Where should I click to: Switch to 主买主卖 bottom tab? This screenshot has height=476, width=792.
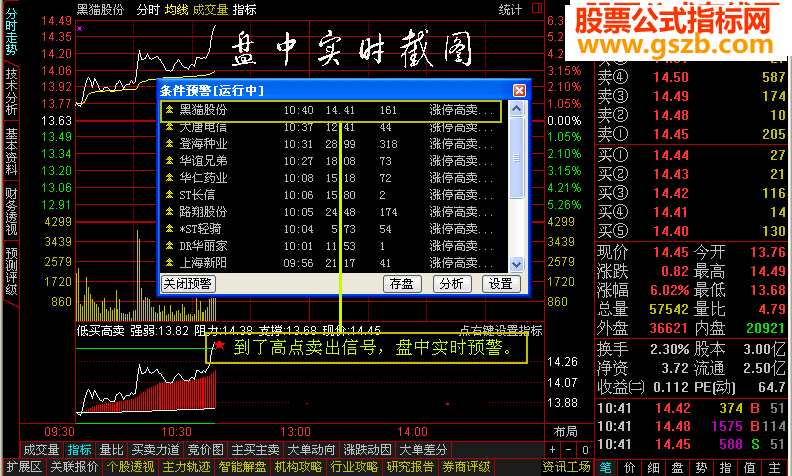(x=255, y=450)
